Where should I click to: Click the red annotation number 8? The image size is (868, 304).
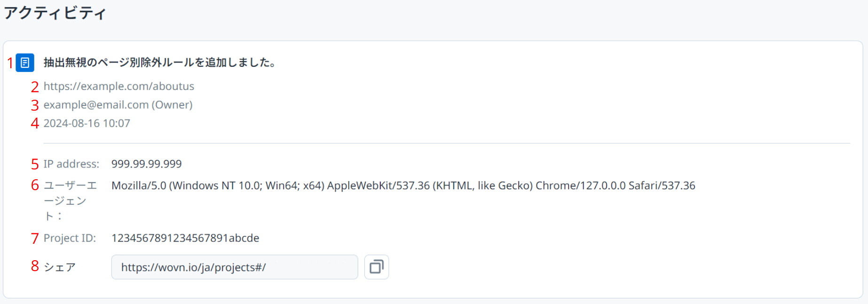[x=35, y=266]
